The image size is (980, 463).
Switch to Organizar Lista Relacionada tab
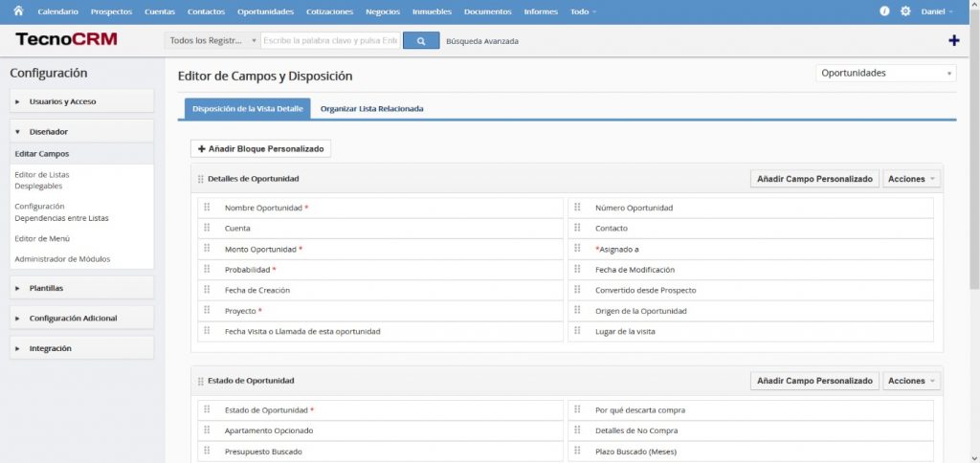(371, 109)
